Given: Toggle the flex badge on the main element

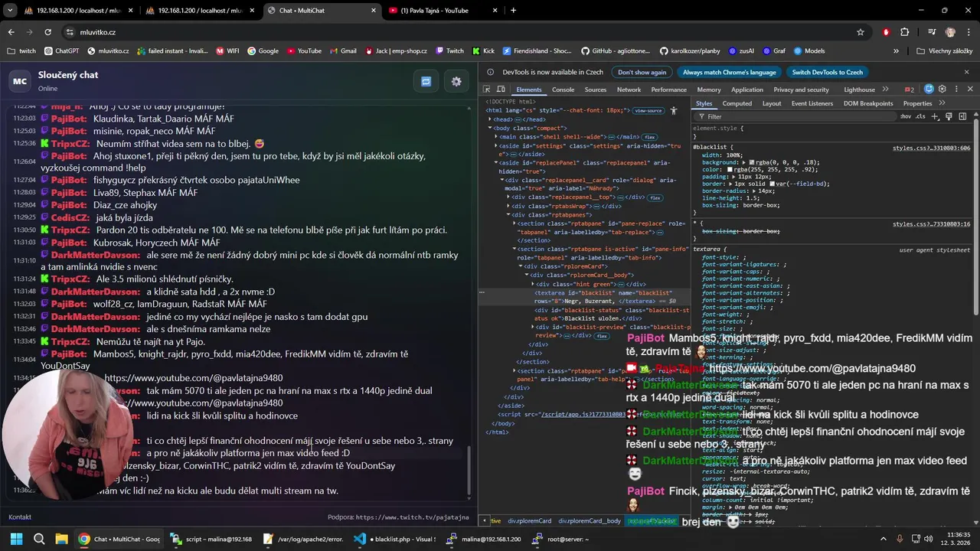Looking at the screenshot, I should tap(649, 137).
